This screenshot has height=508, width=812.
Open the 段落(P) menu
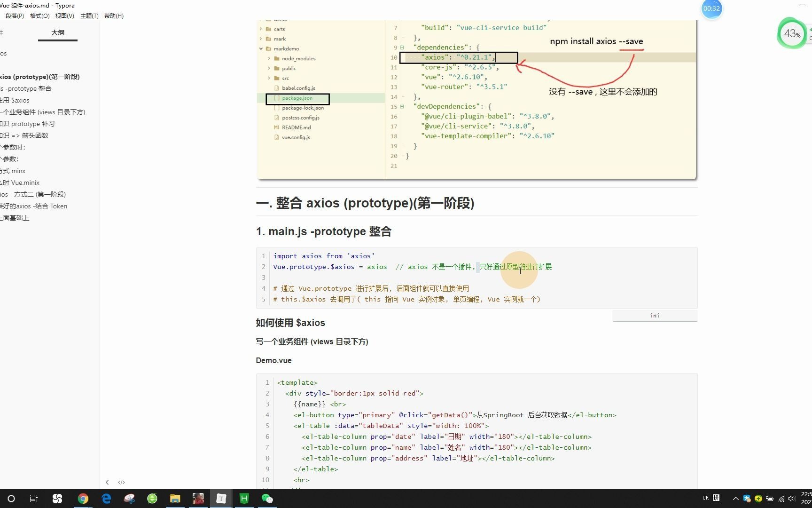pos(15,16)
